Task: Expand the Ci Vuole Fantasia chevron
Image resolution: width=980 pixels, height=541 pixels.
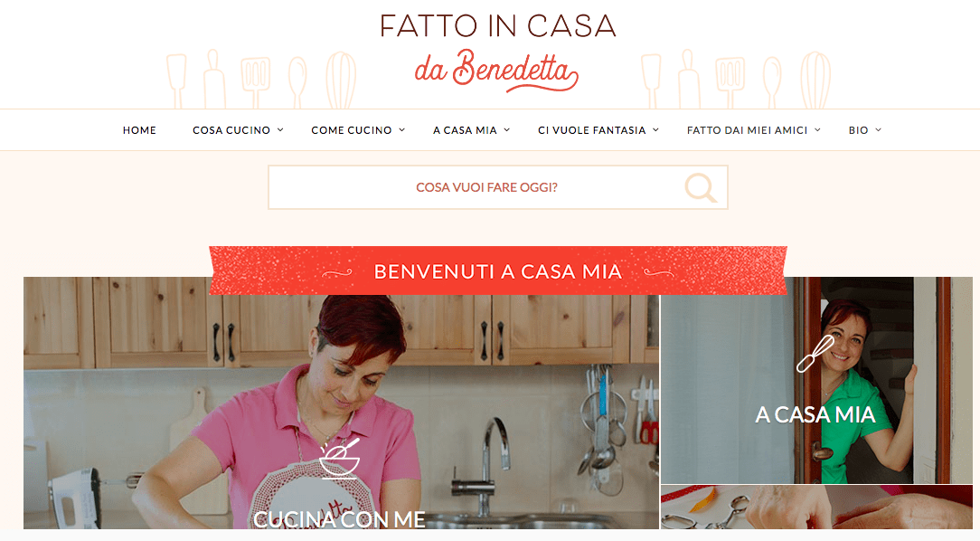Action: pos(655,130)
